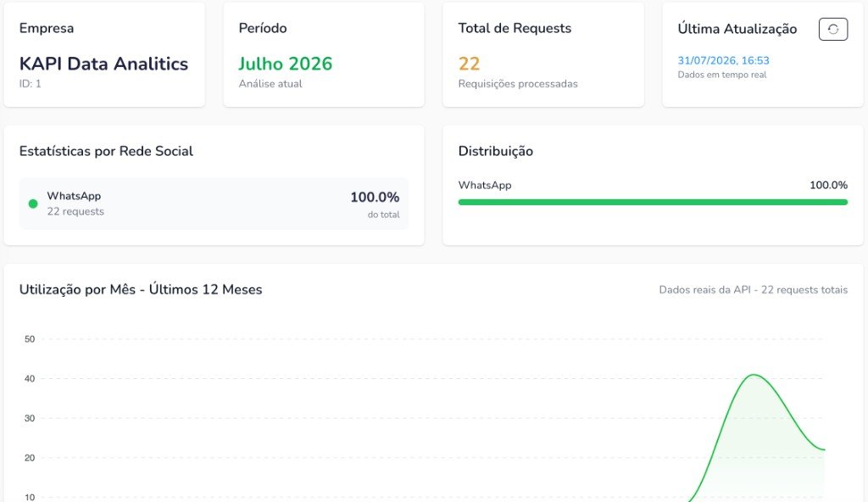
Task: Click the 'Total de Requests' heading
Action: (515, 28)
